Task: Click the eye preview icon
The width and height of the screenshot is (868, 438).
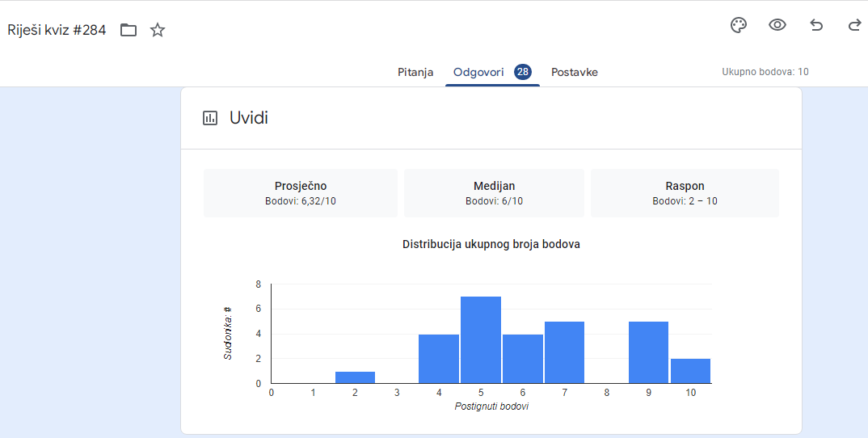Action: 777,25
